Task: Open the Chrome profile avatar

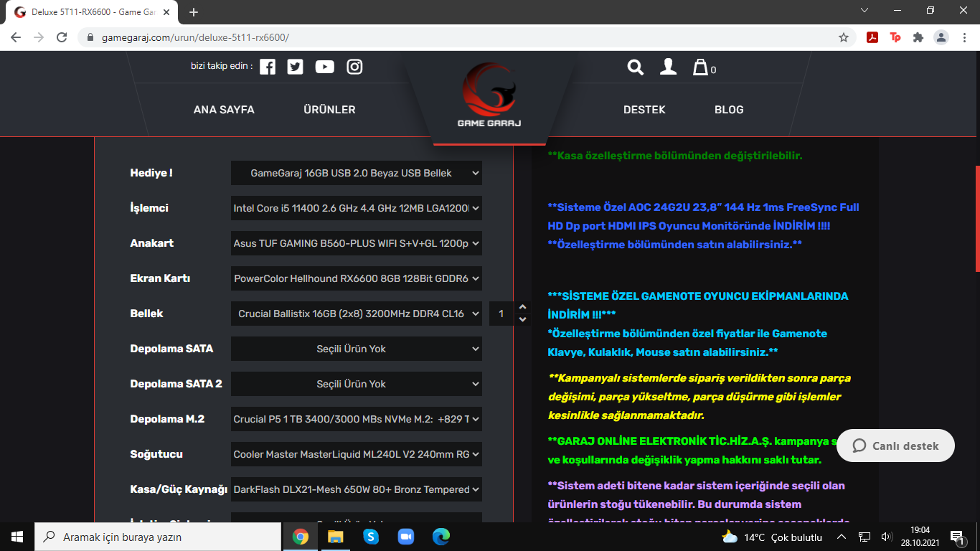Action: [x=941, y=37]
